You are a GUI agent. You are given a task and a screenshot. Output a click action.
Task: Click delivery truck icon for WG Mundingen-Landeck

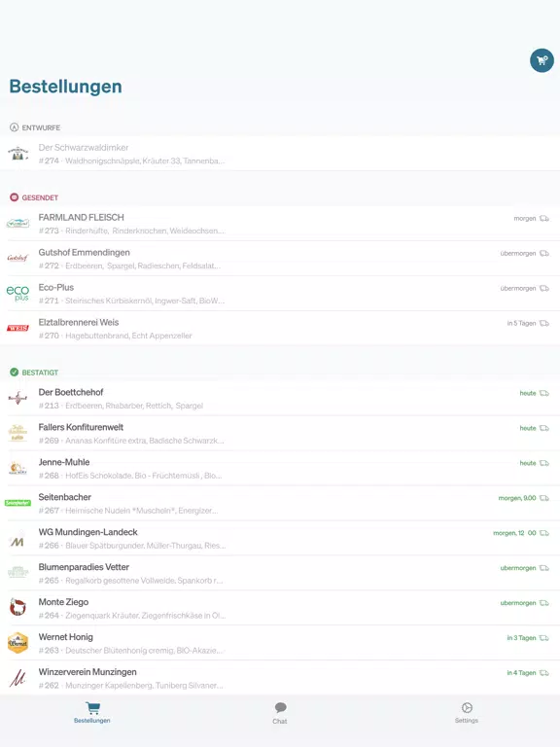pos(544,533)
